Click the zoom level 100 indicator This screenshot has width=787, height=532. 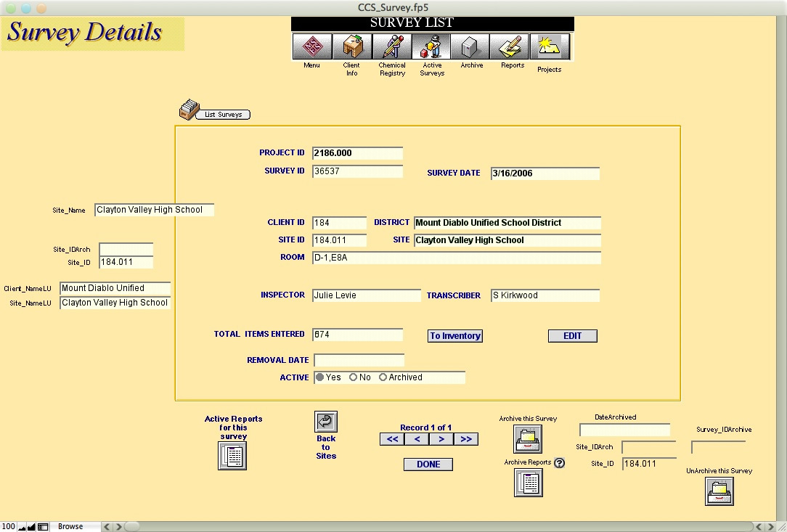click(x=9, y=526)
